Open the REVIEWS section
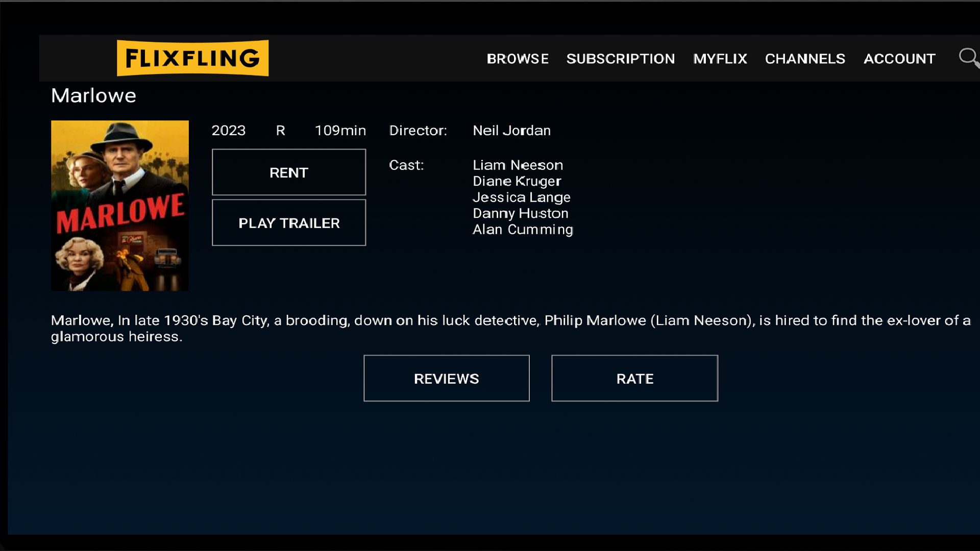Viewport: 980px width, 551px height. tap(446, 378)
